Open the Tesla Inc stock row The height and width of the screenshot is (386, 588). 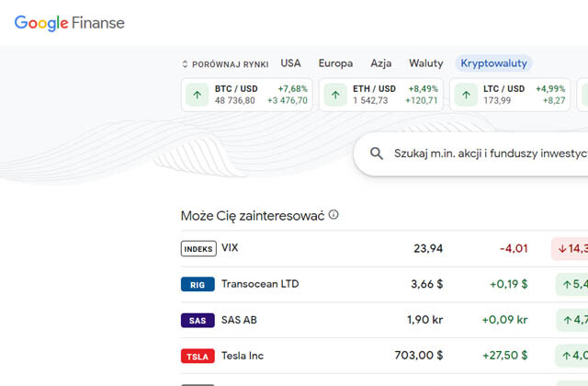click(384, 356)
